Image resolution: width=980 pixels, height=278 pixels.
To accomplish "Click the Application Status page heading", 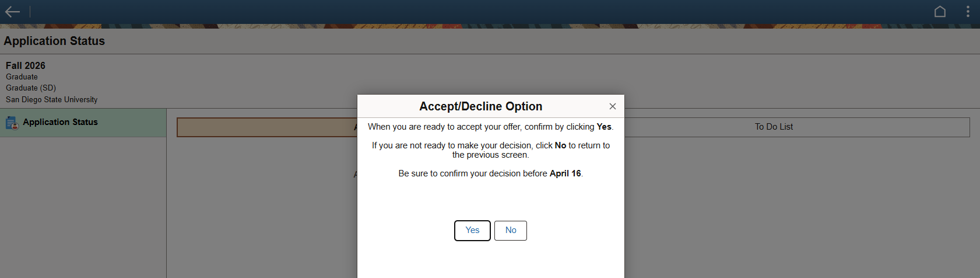I will coord(54,41).
